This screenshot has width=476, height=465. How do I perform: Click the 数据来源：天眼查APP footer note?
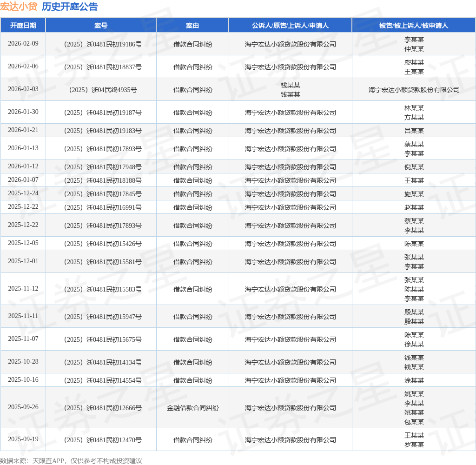(71, 461)
